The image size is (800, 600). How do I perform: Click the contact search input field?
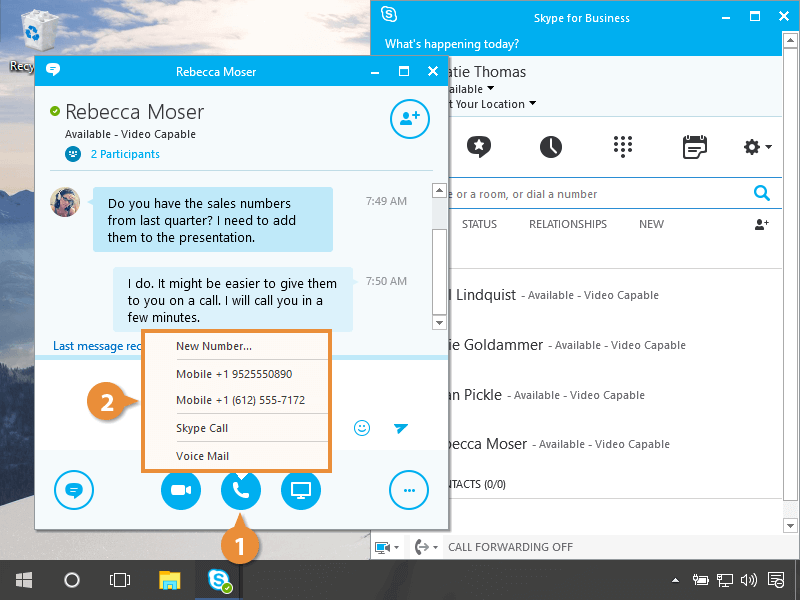click(x=595, y=194)
